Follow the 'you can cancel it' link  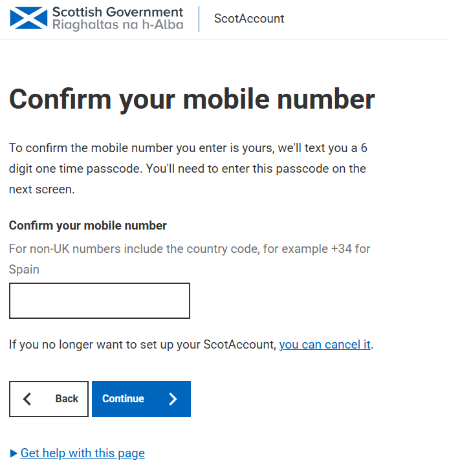click(325, 345)
